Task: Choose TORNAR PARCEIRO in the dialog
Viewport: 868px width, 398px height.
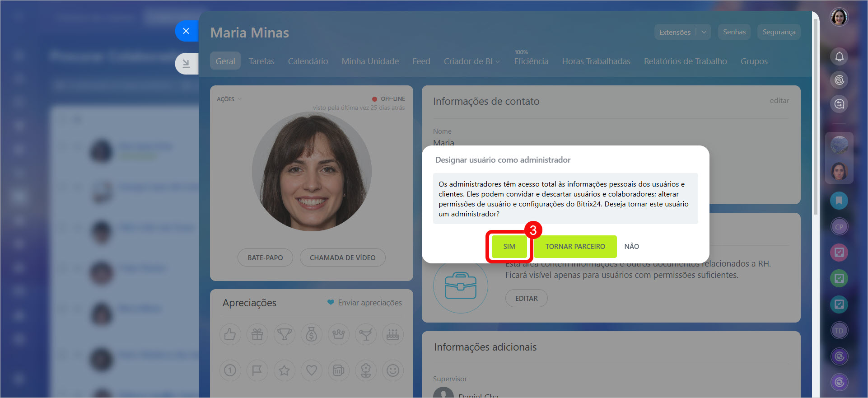Action: (575, 247)
